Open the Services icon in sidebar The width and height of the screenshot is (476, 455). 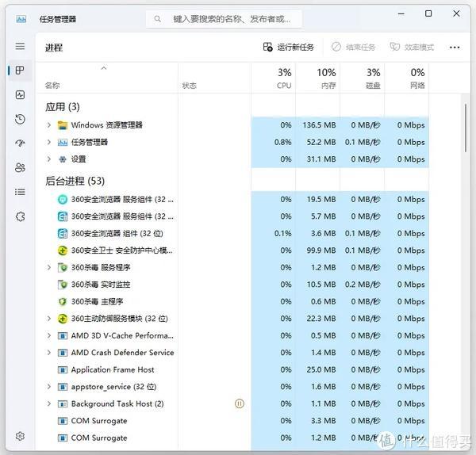point(20,216)
